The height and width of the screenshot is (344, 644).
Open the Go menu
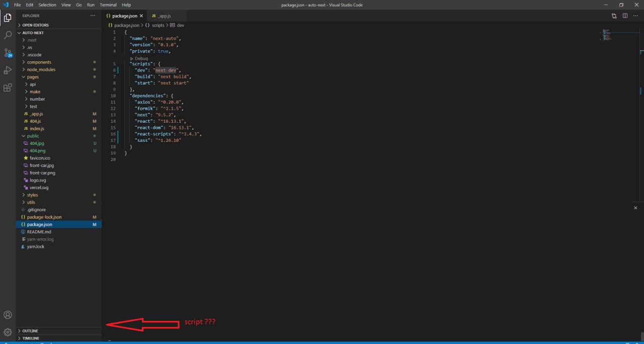78,5
